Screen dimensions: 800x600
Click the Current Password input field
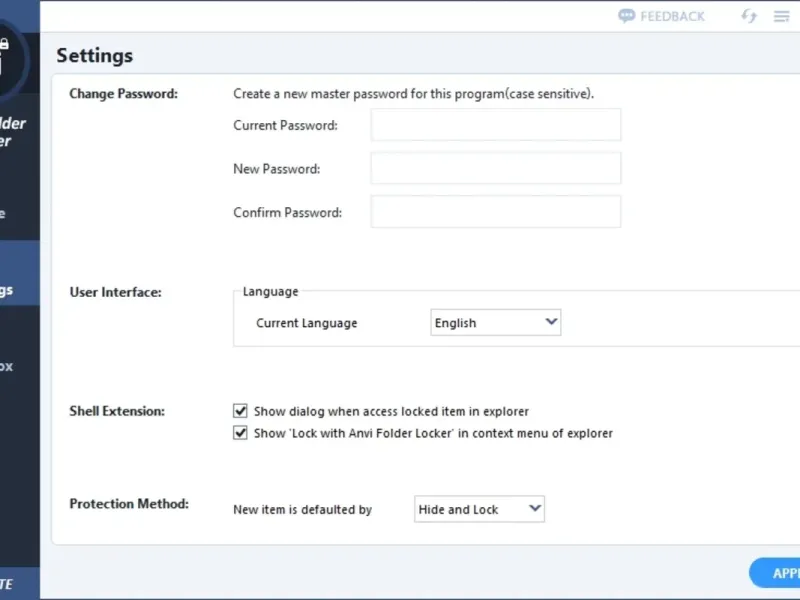click(x=495, y=125)
